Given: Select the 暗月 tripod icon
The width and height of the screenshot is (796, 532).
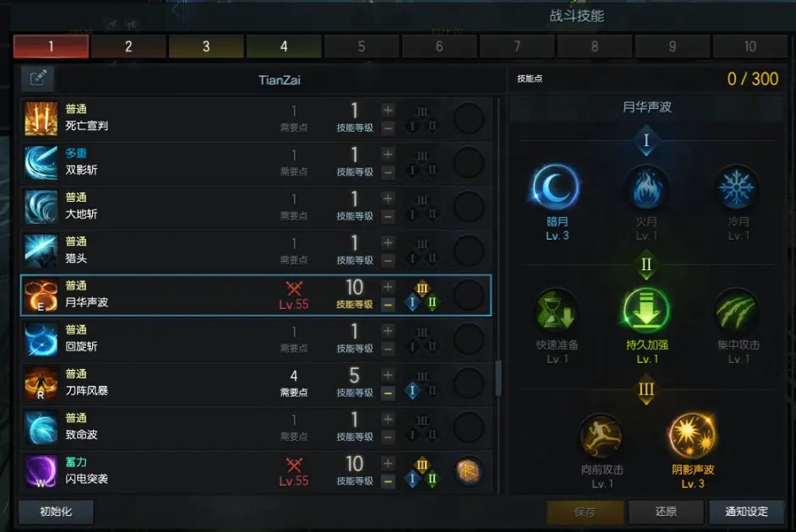Looking at the screenshot, I should coord(556,187).
